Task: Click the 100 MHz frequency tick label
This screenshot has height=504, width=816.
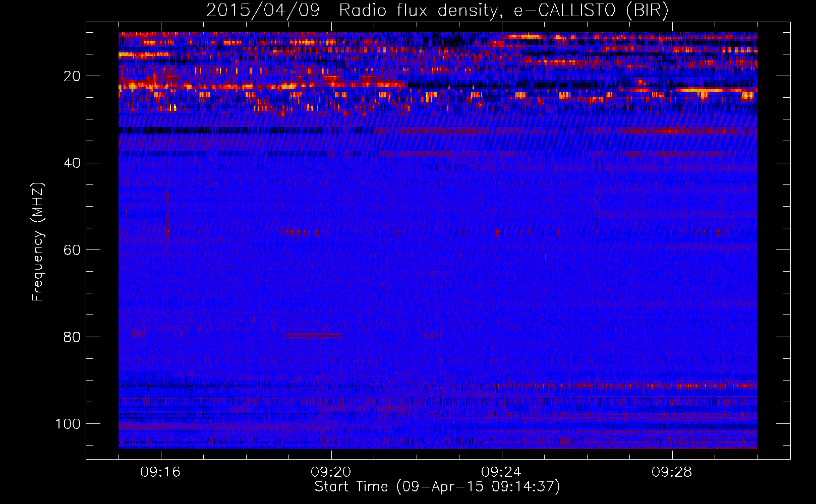Action: click(68, 424)
